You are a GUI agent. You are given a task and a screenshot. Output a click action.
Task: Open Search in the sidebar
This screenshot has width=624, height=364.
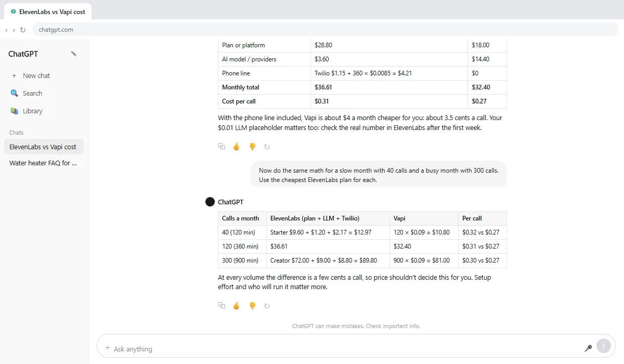point(44,93)
